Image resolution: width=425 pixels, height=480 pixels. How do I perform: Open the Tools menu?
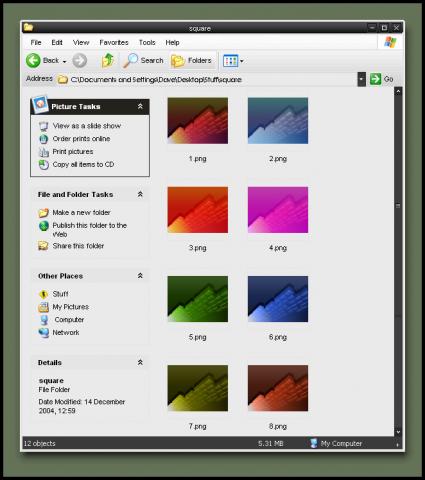(147, 42)
